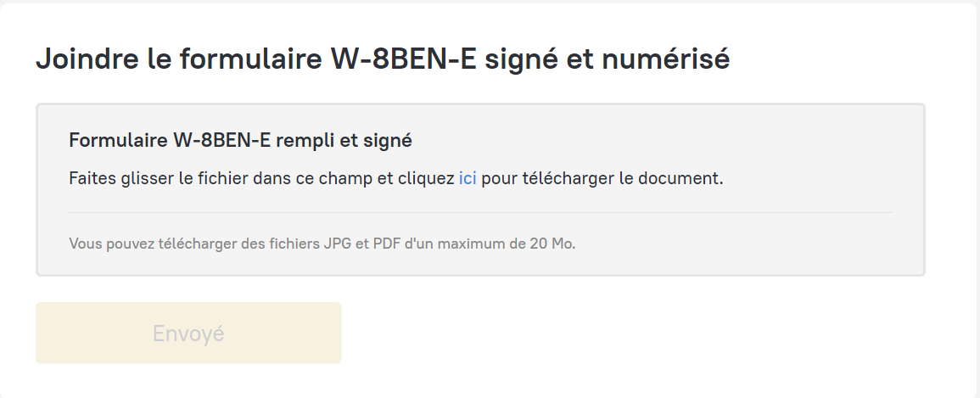Screen dimensions: 980x398
Task: Click the divider line inside the upload box
Action: tap(479, 212)
